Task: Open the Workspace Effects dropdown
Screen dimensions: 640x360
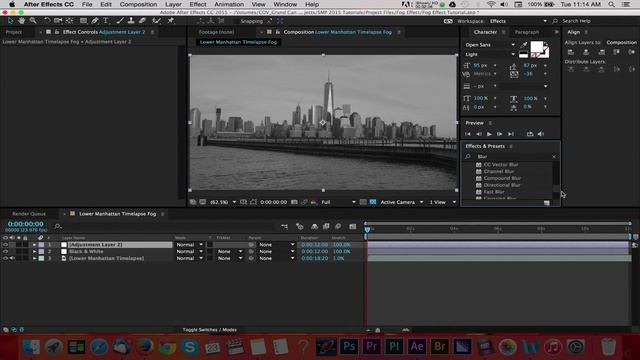Action: pyautogui.click(x=518, y=21)
